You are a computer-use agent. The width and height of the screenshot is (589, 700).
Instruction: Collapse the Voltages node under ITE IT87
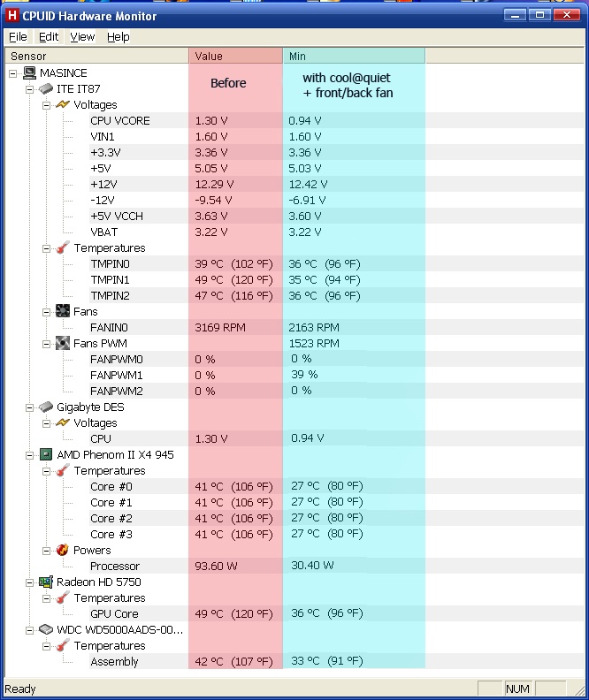point(47,106)
